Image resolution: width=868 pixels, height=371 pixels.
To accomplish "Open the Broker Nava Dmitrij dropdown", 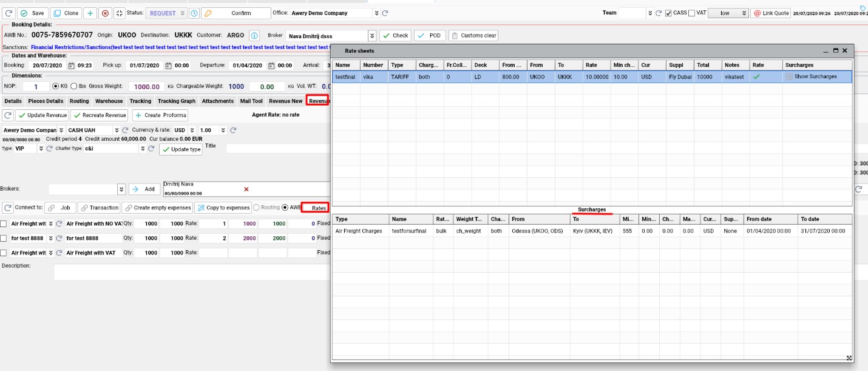I will (x=372, y=36).
